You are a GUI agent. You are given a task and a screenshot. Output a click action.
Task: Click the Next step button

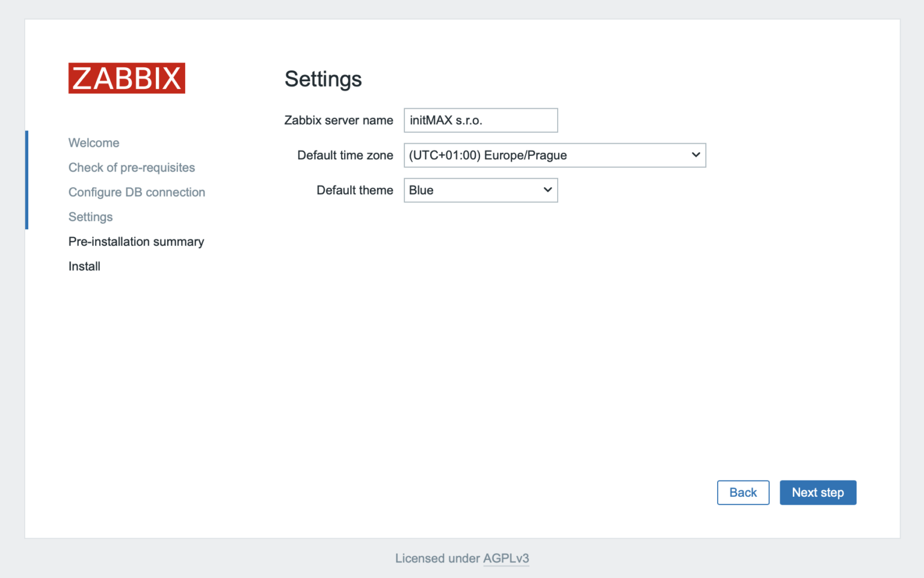[x=818, y=492]
